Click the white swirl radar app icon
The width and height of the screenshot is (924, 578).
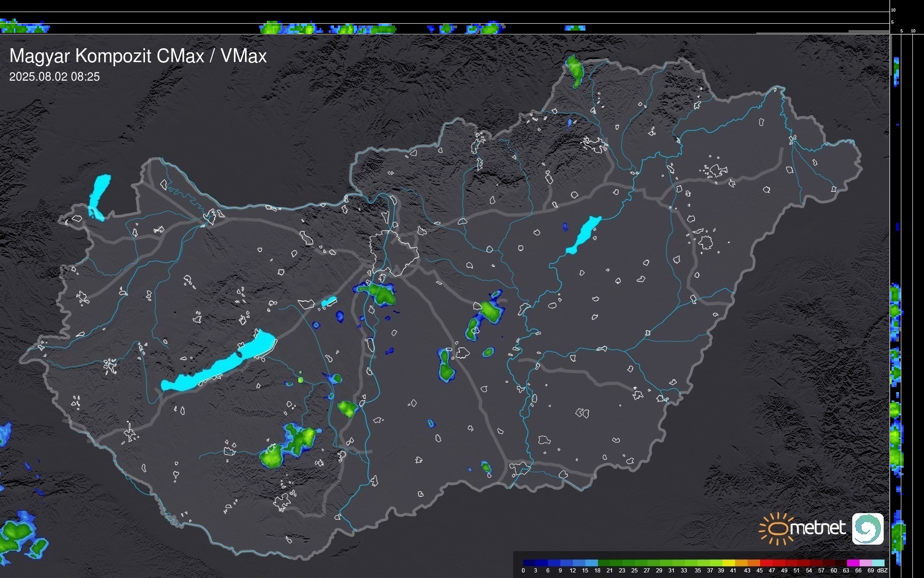tap(867, 528)
